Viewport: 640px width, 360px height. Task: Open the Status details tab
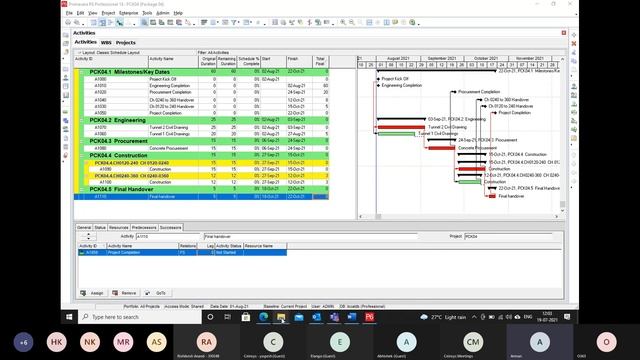100,227
